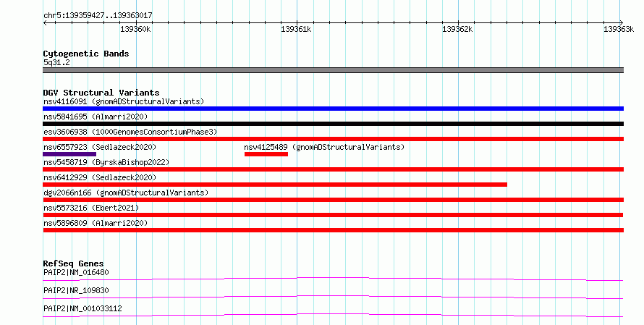644x325 pixels.
Task: Open the esv3606938 (1000GenomesConsortiumPhase3) label
Action: (130, 132)
